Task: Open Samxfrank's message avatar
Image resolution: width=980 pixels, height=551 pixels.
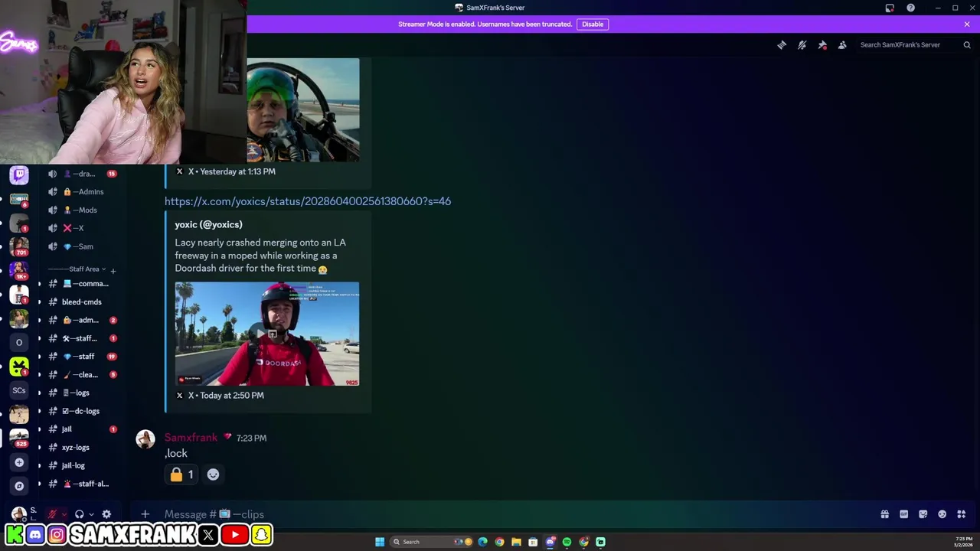Action: (145, 439)
